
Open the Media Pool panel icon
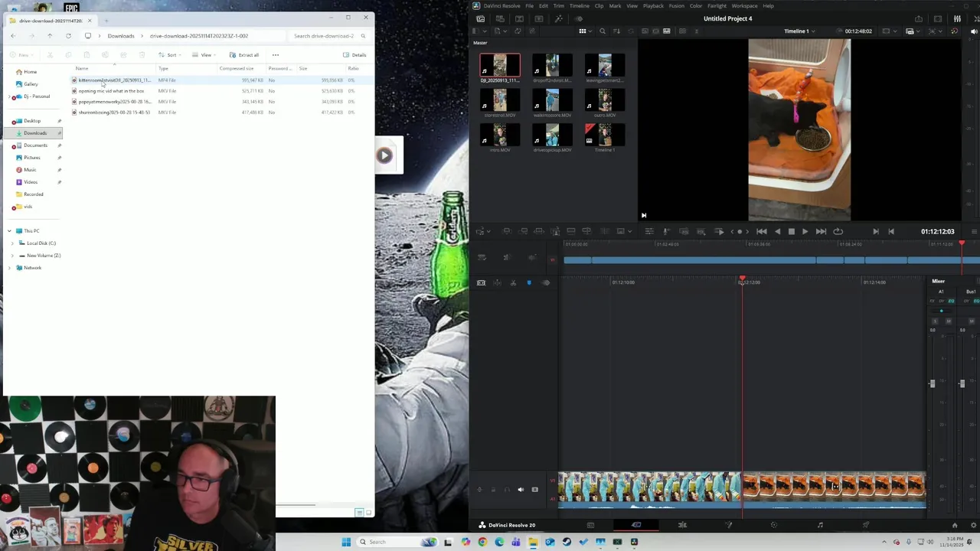click(x=480, y=18)
